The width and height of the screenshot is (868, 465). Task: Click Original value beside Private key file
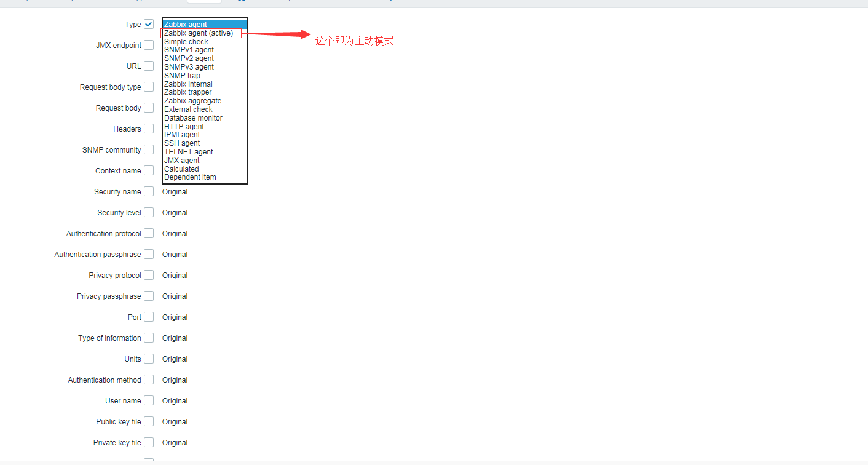(x=175, y=443)
